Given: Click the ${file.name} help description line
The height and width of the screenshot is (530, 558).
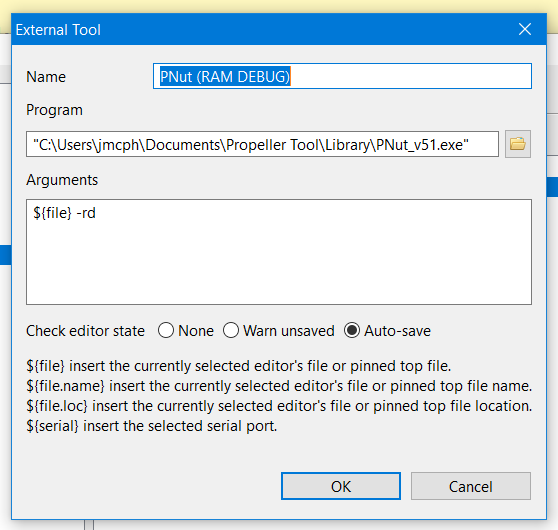Looking at the screenshot, I should coord(279,386).
